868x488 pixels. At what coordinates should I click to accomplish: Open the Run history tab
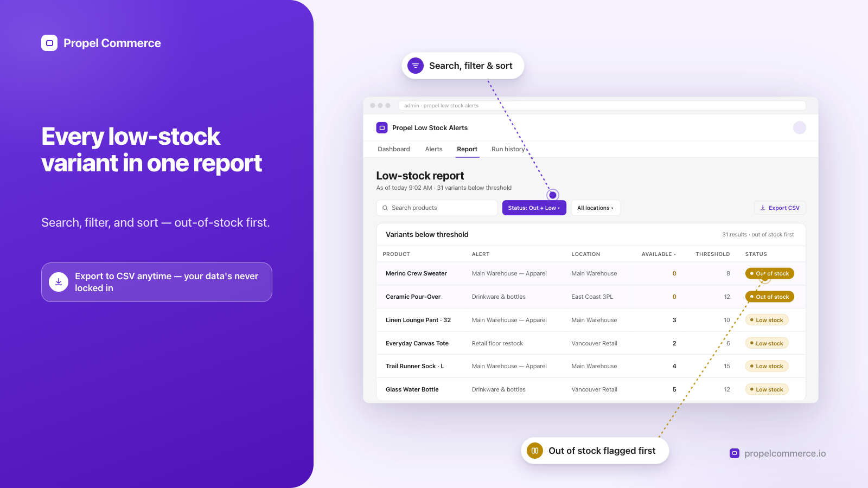point(508,149)
